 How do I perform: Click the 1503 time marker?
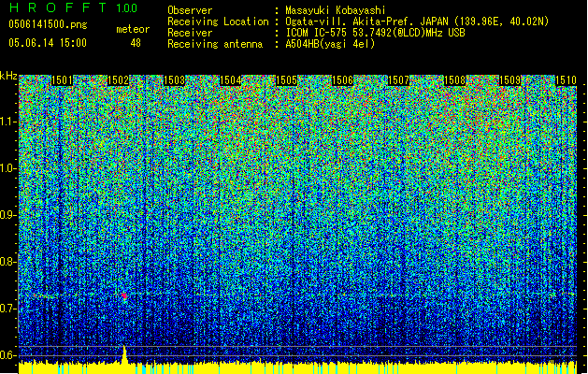(175, 80)
